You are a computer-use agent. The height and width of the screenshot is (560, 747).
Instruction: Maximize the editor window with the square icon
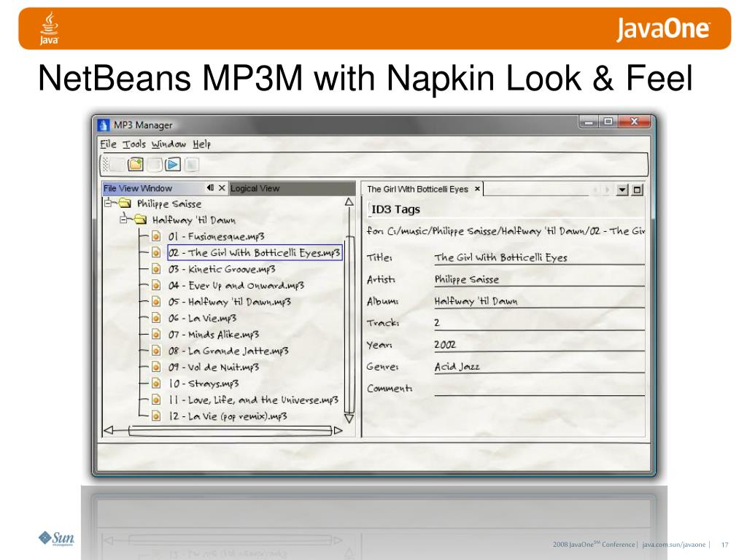(x=637, y=190)
